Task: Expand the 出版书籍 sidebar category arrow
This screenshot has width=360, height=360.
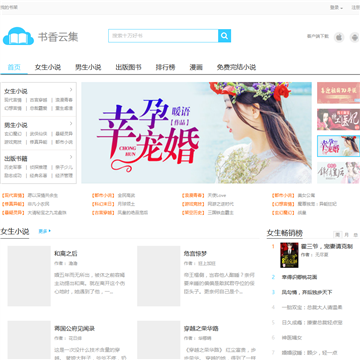Action: pos(71,157)
